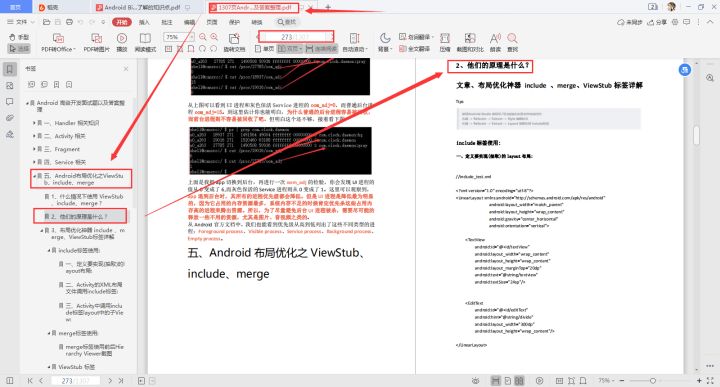Click 分享 share button
The width and height of the screenshot is (720, 387).
(658, 22)
